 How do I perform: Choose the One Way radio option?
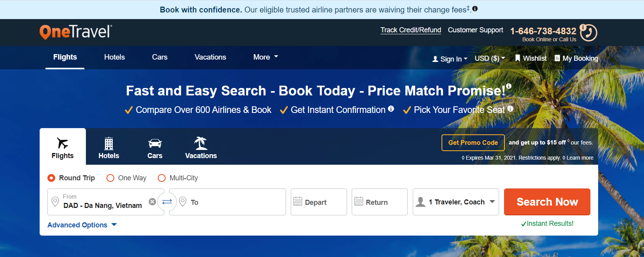110,178
